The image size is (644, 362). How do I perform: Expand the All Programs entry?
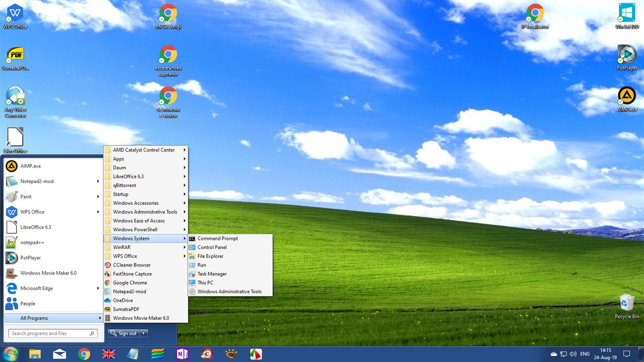[53, 318]
